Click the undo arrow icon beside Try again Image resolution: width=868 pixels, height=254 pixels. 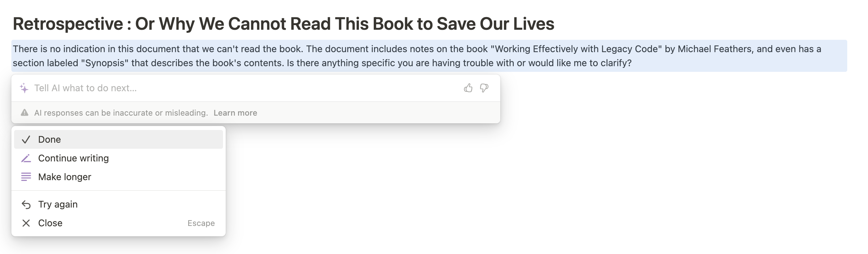click(25, 204)
